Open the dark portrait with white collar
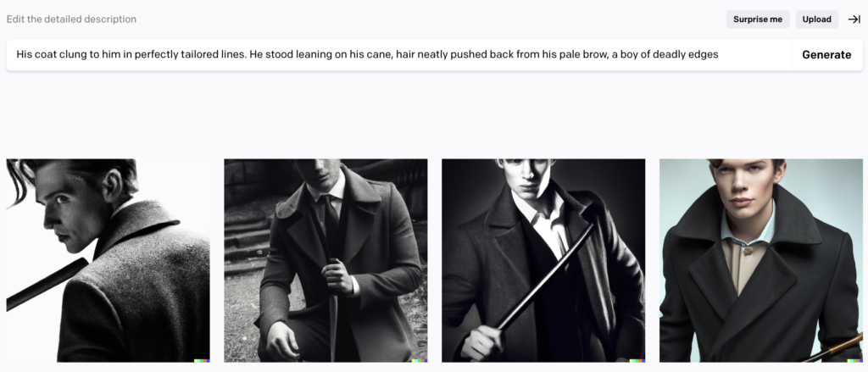The height and width of the screenshot is (372, 868). [x=543, y=261]
